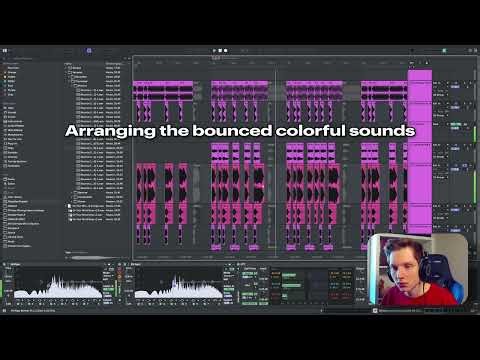Click the status bar icon at bottom-left
The height and width of the screenshot is (360, 480).
pyautogui.click(x=5, y=310)
